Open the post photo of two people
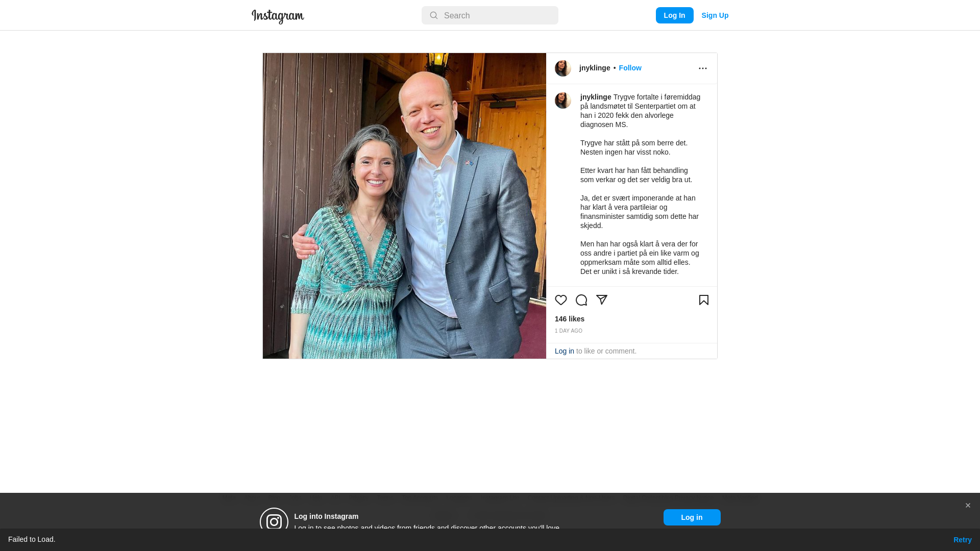980x551 pixels. tap(404, 206)
